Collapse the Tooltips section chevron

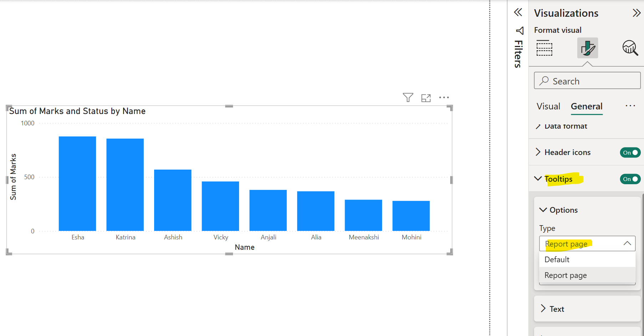coord(538,179)
